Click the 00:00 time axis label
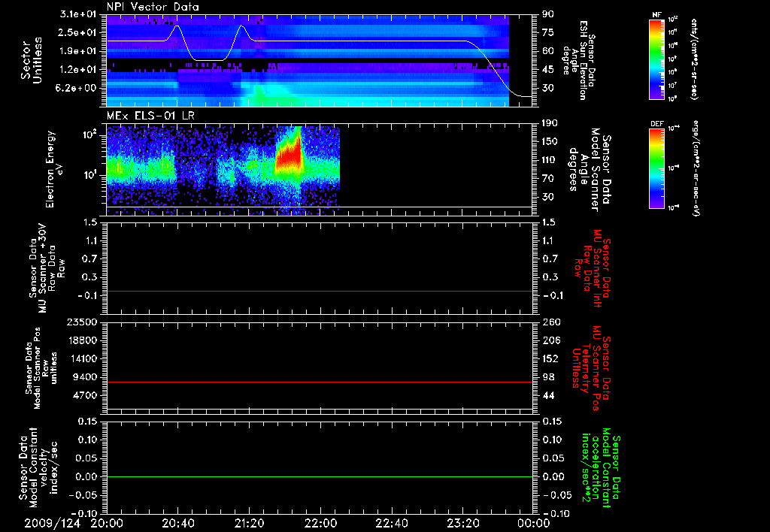 (x=534, y=523)
